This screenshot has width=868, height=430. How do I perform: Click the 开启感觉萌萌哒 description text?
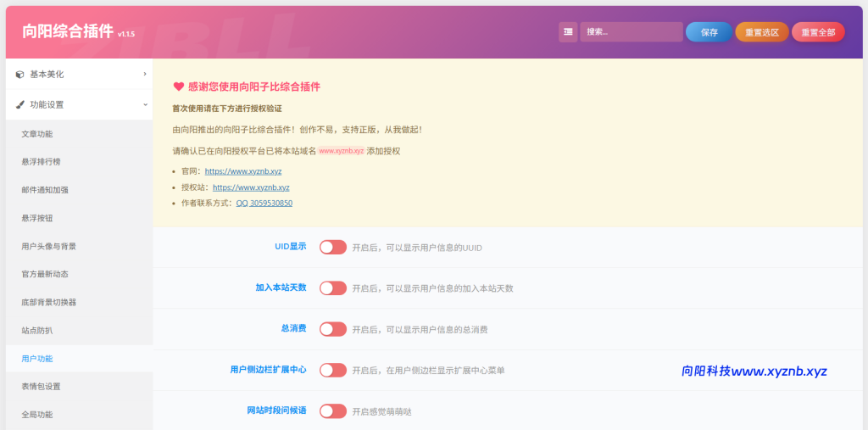pos(382,411)
